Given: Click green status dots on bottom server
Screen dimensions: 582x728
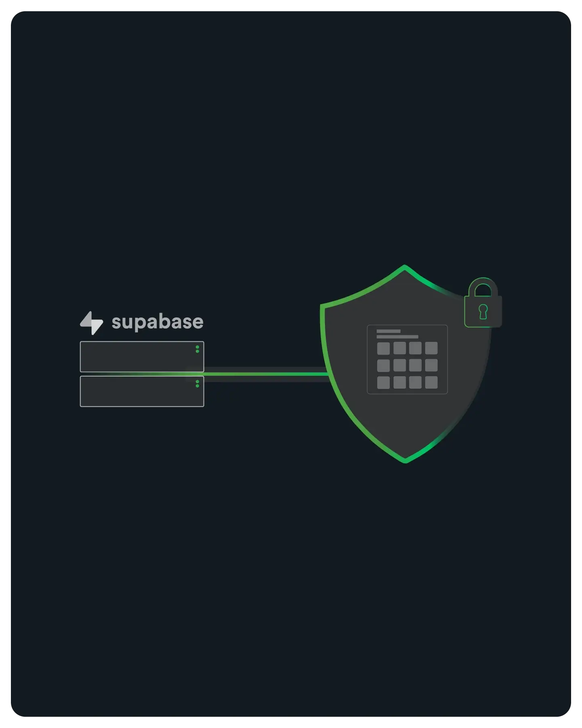Looking at the screenshot, I should pos(197,383).
